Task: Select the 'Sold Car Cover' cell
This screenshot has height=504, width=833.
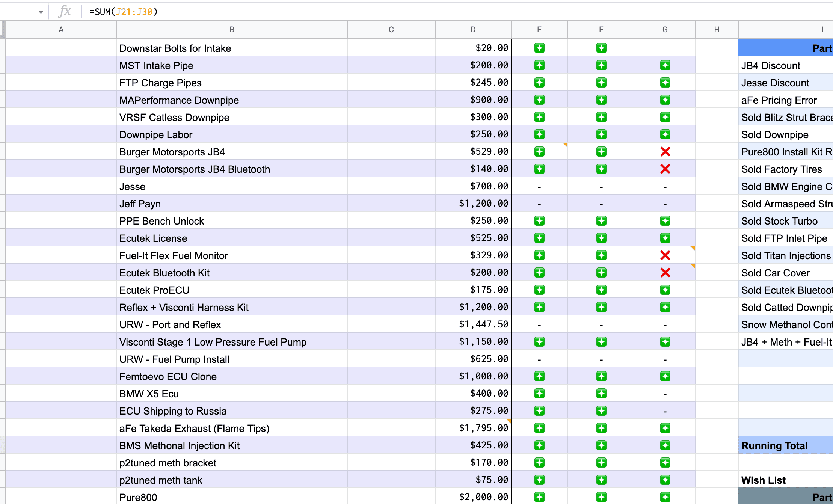Action: pos(786,273)
